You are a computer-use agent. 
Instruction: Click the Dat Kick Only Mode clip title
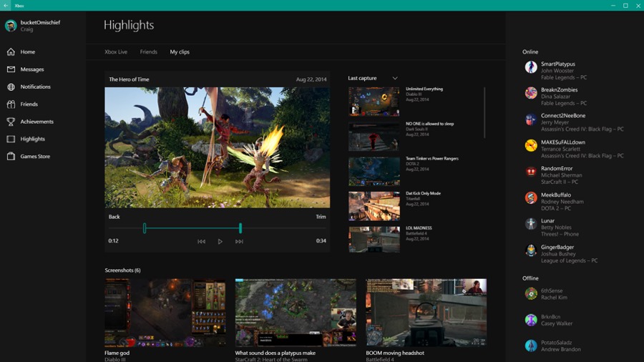pos(423,193)
